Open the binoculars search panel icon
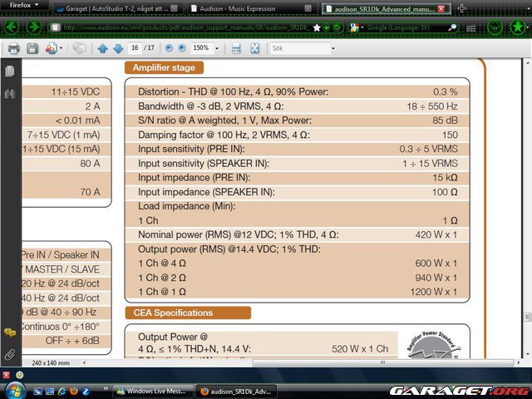The image size is (532, 399). [10, 94]
